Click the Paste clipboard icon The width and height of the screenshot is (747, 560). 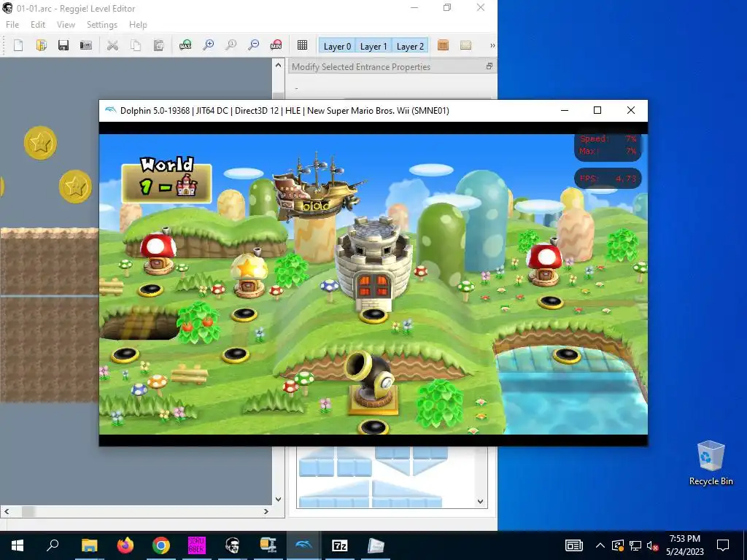[158, 45]
